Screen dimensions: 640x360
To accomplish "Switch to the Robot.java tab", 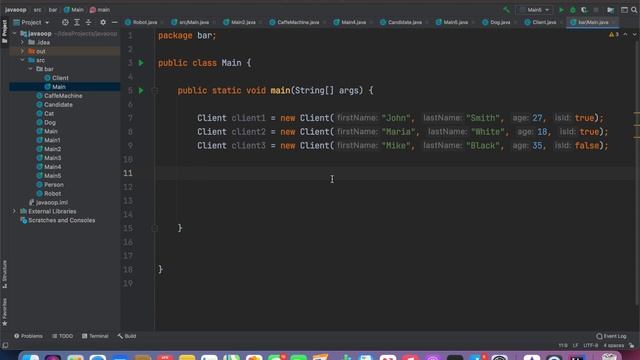I will [x=141, y=22].
